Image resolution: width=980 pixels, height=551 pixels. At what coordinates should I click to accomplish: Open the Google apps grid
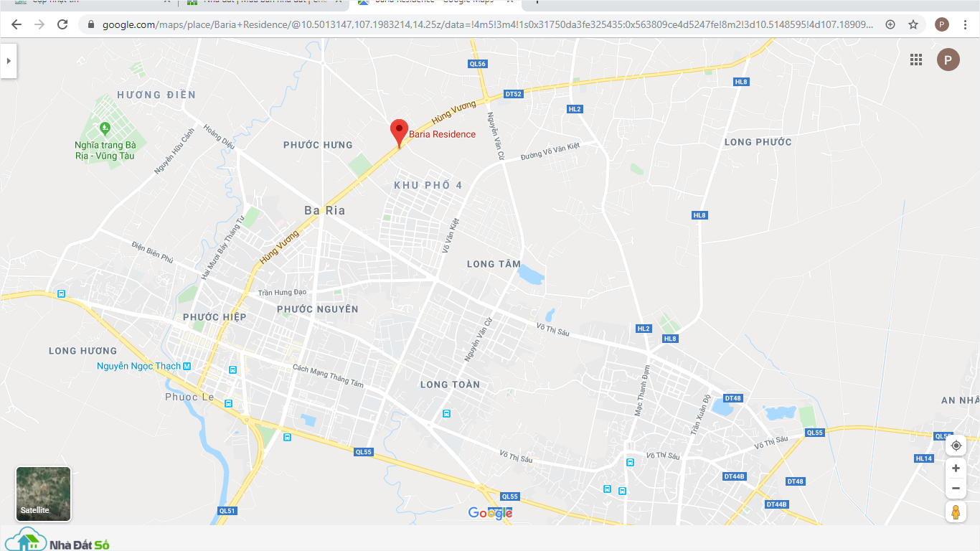[916, 60]
